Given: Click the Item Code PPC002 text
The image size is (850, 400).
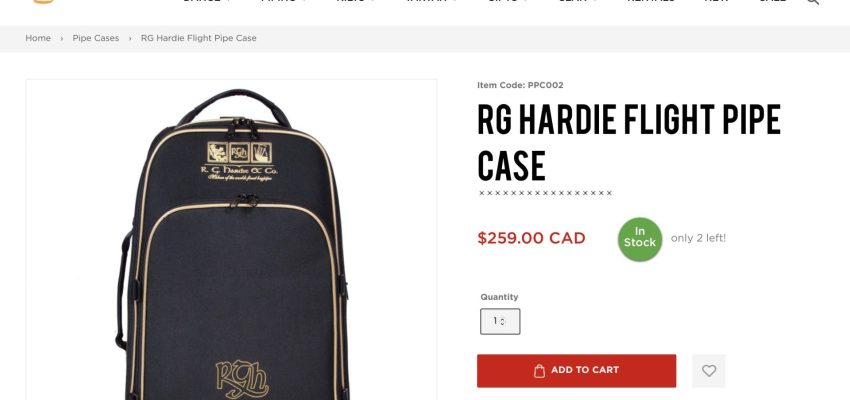Looking at the screenshot, I should coord(520,85).
